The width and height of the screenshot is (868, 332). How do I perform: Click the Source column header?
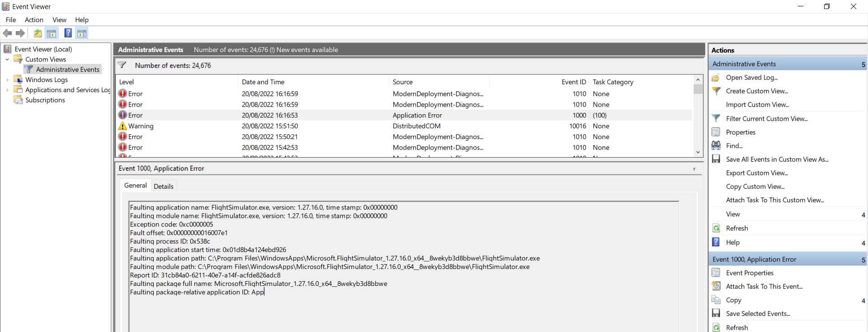(x=439, y=82)
